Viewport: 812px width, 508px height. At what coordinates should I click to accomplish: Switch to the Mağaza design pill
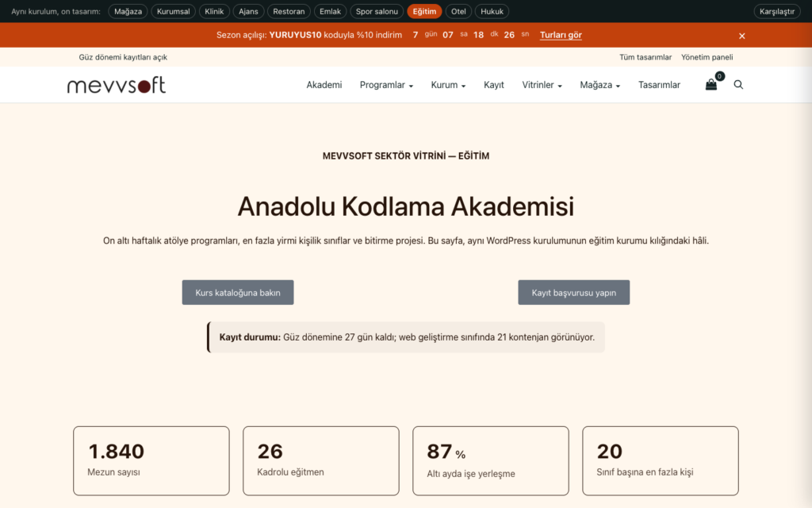point(128,11)
